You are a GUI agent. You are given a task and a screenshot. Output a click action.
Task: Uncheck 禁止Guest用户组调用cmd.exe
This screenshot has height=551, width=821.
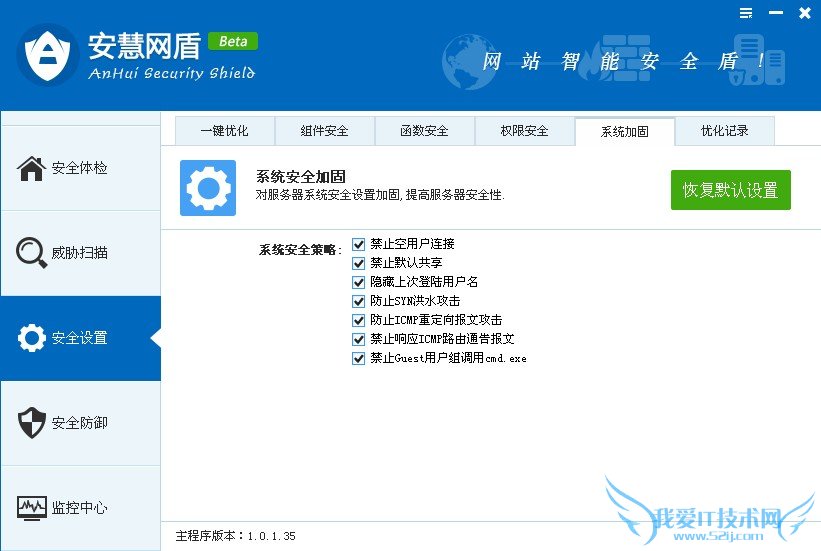pos(358,358)
